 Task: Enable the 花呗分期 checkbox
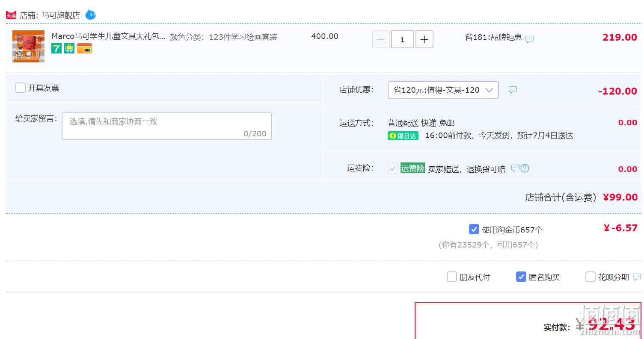click(591, 277)
